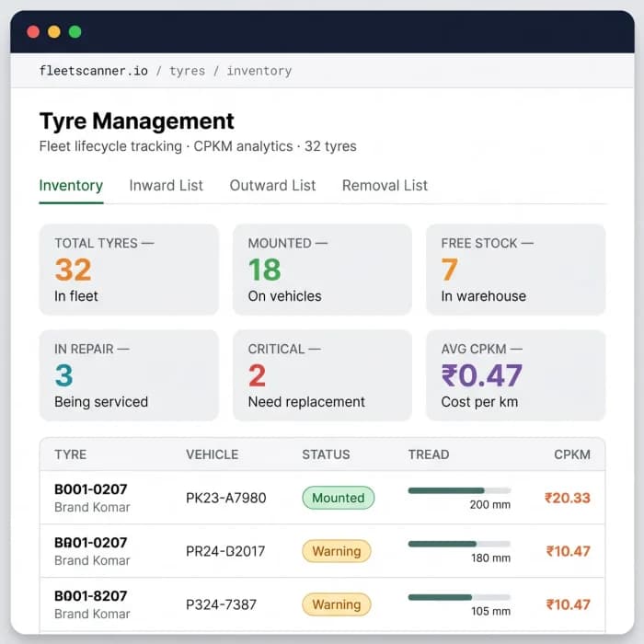Sort by the TREAD column header

click(429, 454)
